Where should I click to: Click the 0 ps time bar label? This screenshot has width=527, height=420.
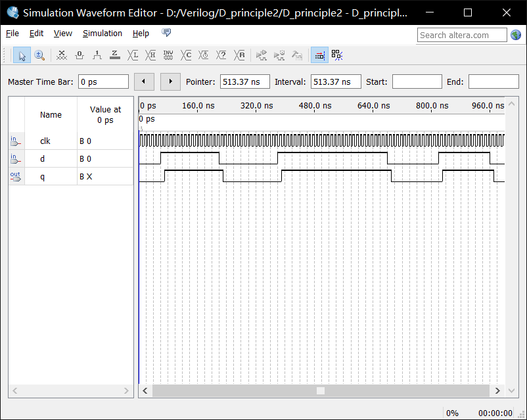tap(147, 119)
